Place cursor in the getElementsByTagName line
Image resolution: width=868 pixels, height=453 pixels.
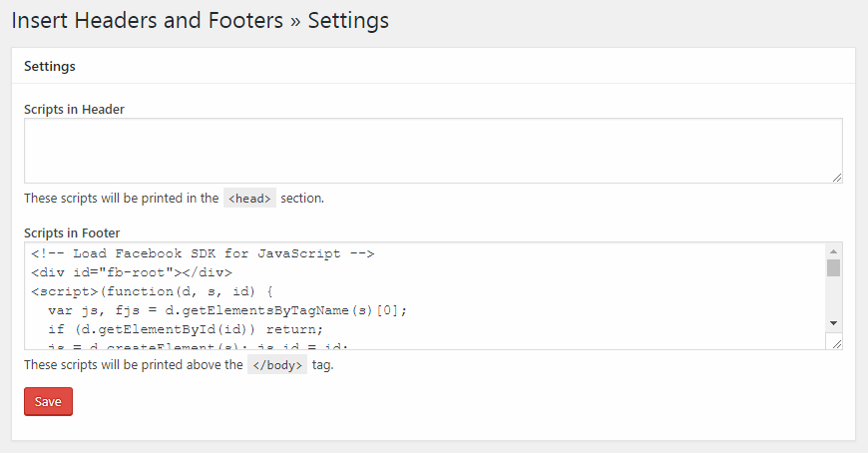[x=227, y=310]
